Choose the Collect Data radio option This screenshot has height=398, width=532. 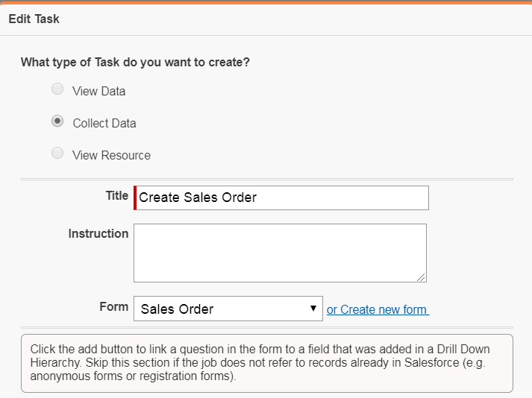click(57, 121)
